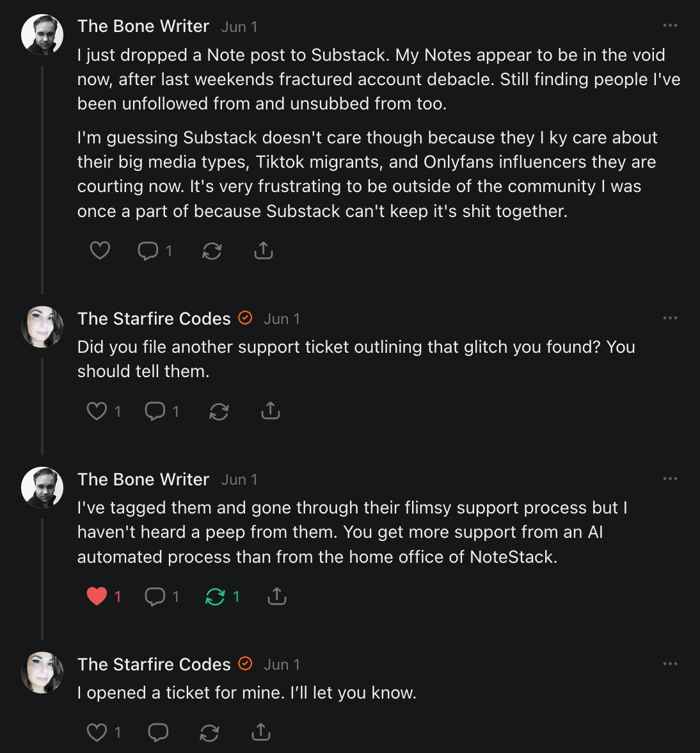Reply to the 'file another support ticket' note

(155, 411)
